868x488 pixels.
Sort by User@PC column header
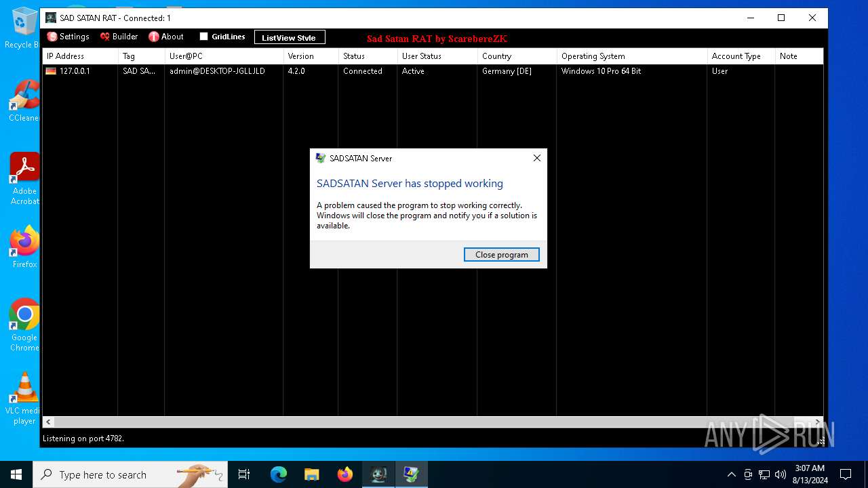point(224,56)
